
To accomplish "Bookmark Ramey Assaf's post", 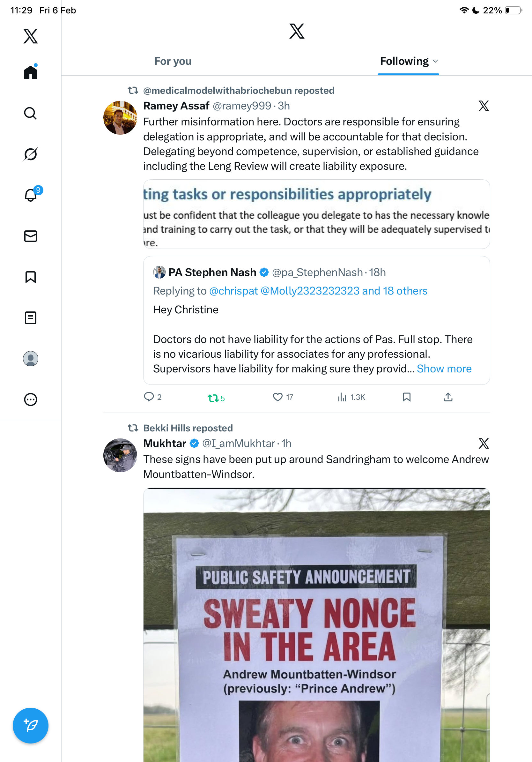I will [407, 397].
